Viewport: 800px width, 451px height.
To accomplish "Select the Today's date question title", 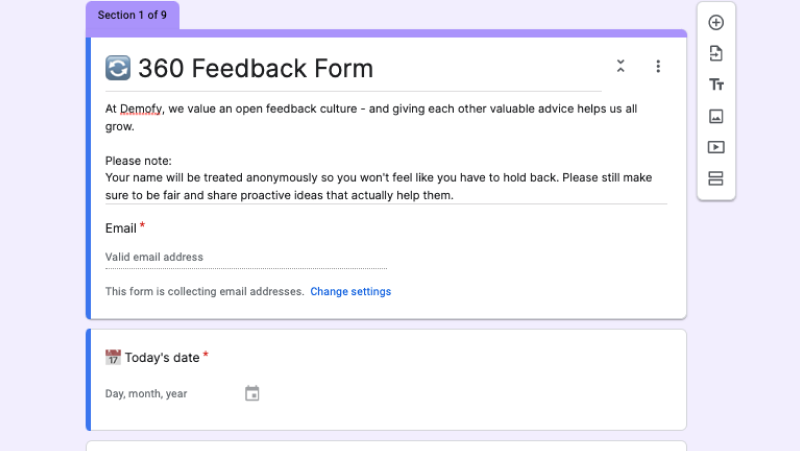I will click(x=161, y=357).
